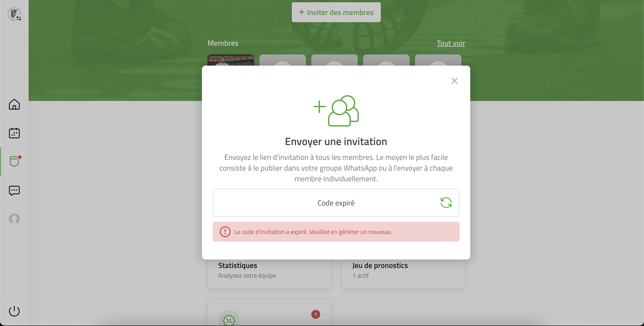Click the red notification badge showing 1
Image resolution: width=644 pixels, height=326 pixels.
click(316, 314)
